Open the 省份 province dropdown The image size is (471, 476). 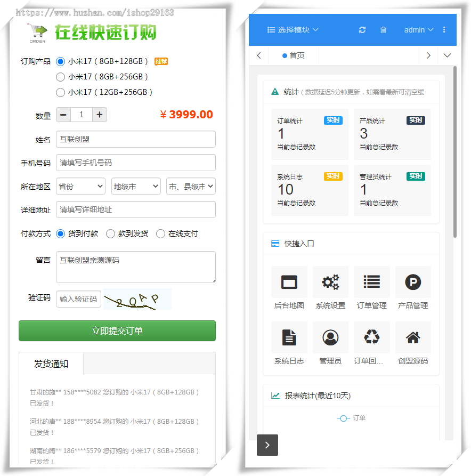[81, 186]
